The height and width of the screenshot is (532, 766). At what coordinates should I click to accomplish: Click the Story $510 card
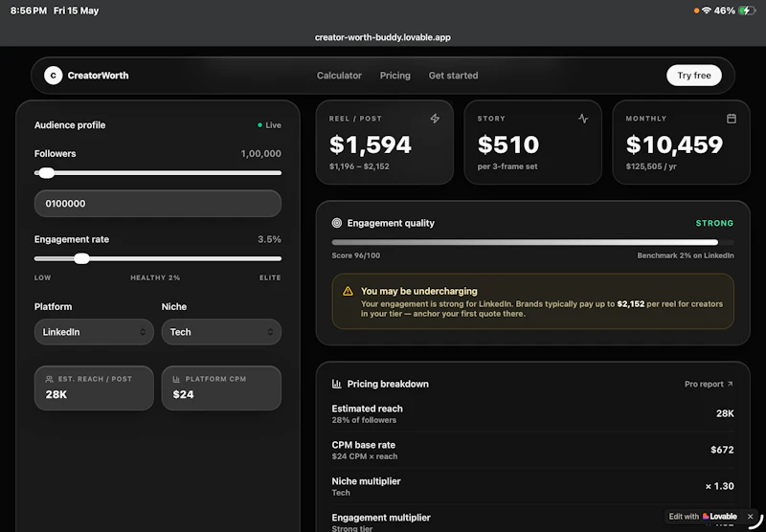point(532,142)
